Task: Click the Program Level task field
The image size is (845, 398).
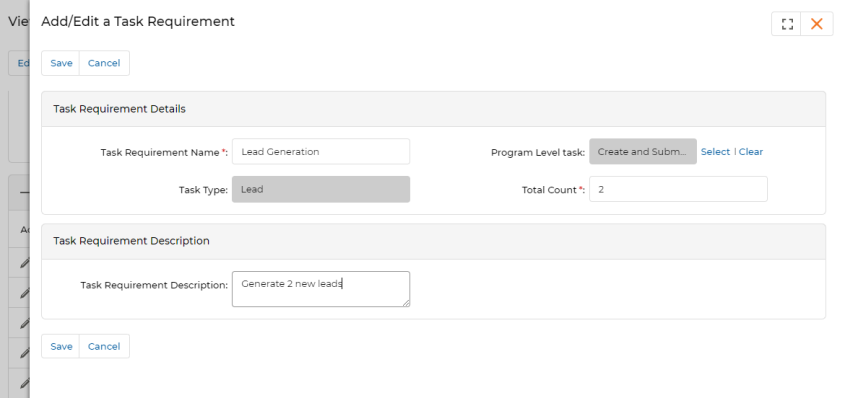Action: (x=642, y=151)
